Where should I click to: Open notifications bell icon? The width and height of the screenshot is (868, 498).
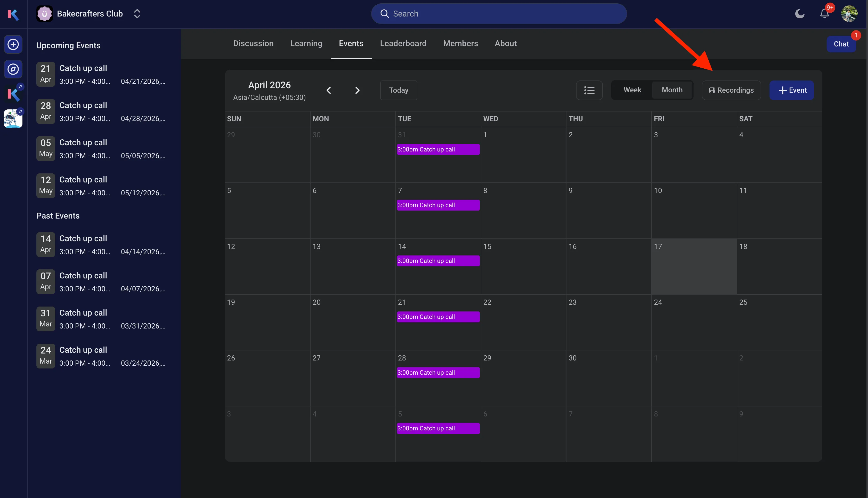824,14
